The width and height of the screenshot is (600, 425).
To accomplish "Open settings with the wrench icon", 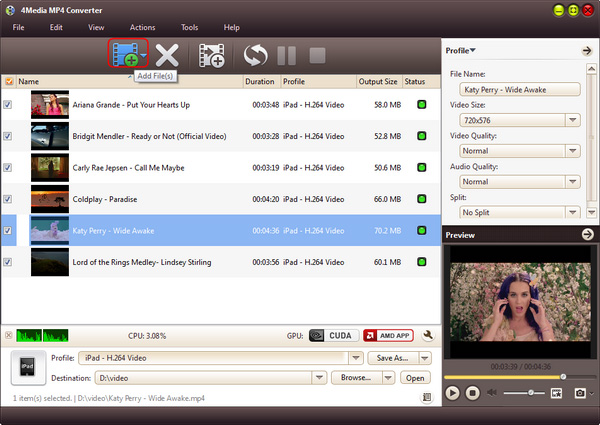I will [x=428, y=335].
